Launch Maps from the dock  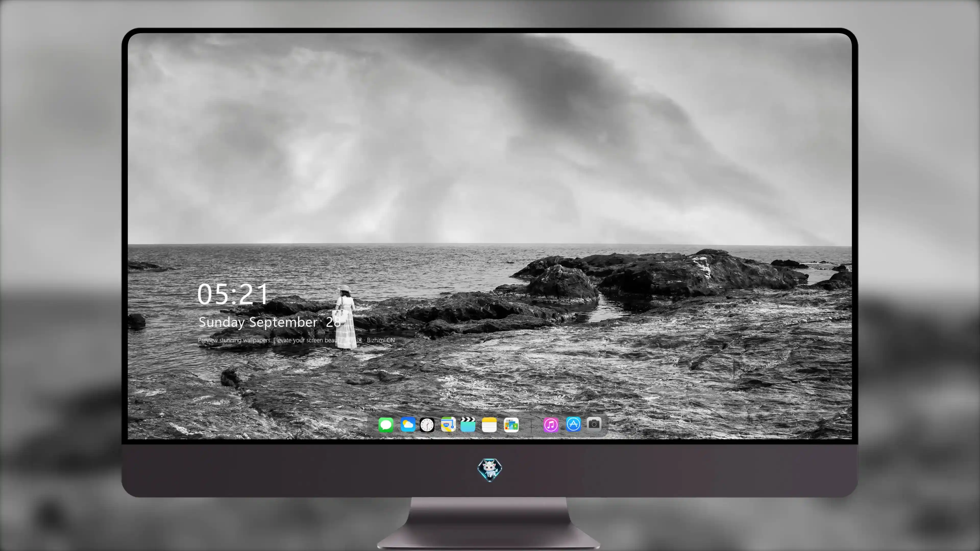coord(448,424)
